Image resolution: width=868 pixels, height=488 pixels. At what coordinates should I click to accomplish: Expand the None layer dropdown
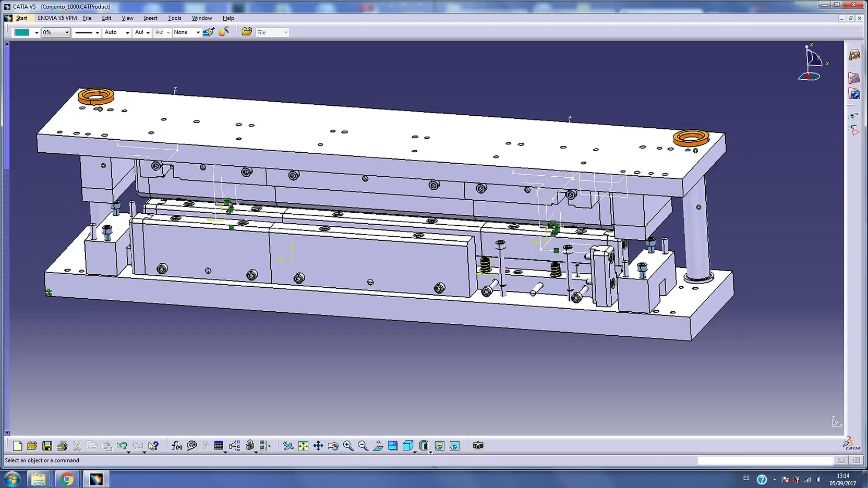point(198,32)
